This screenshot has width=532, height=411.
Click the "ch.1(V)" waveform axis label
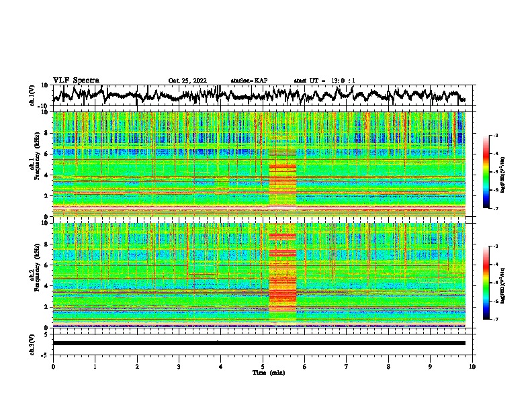point(32,95)
